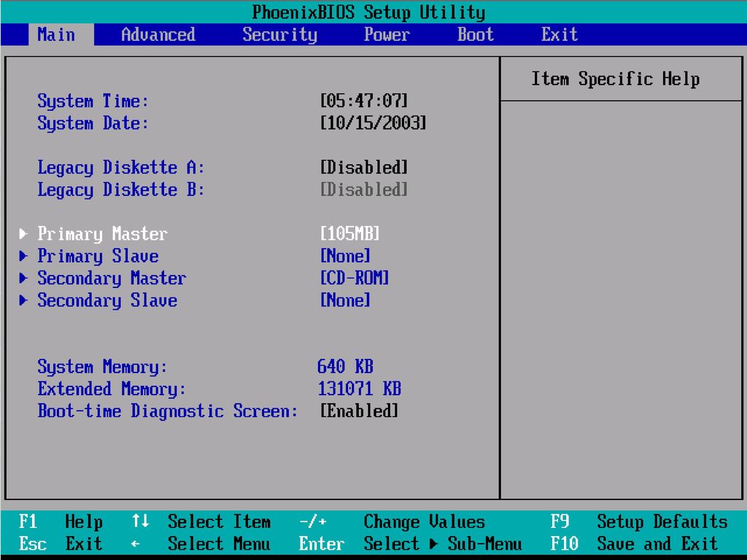This screenshot has width=747, height=560.
Task: Click the Item Specific Help heading
Action: coord(616,79)
